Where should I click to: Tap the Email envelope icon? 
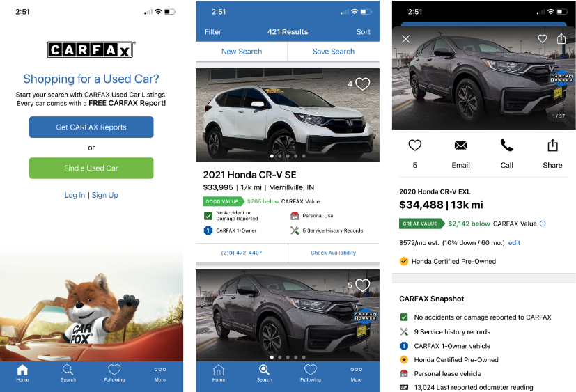point(460,146)
